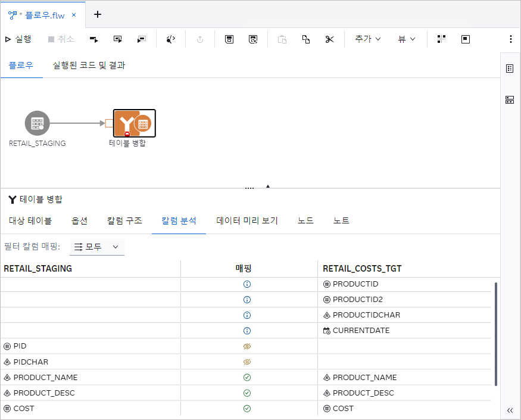Collapse panel using small up triangle

(268, 186)
